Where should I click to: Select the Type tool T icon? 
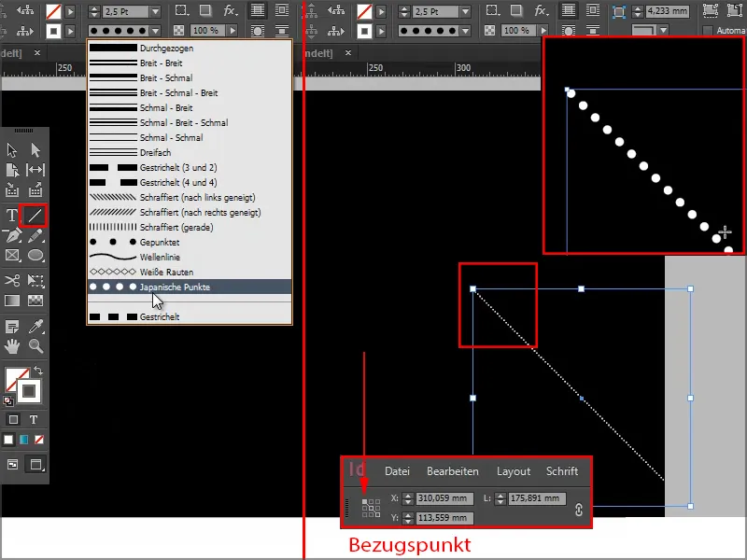click(x=12, y=216)
